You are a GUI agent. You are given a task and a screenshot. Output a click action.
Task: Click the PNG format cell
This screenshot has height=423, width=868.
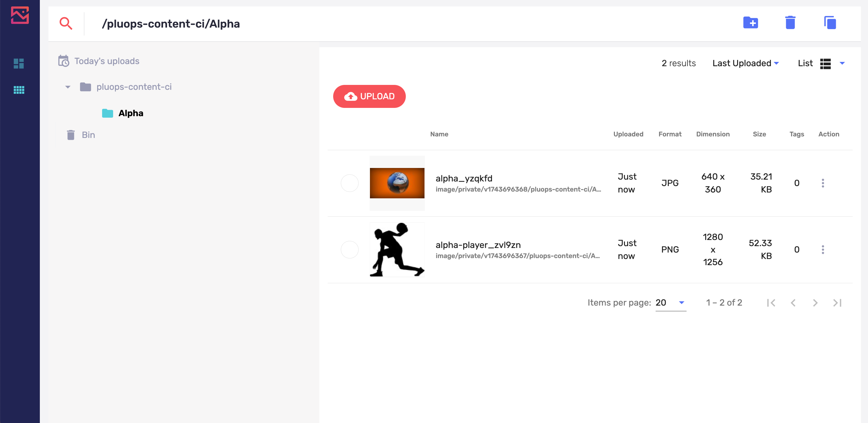coord(670,250)
